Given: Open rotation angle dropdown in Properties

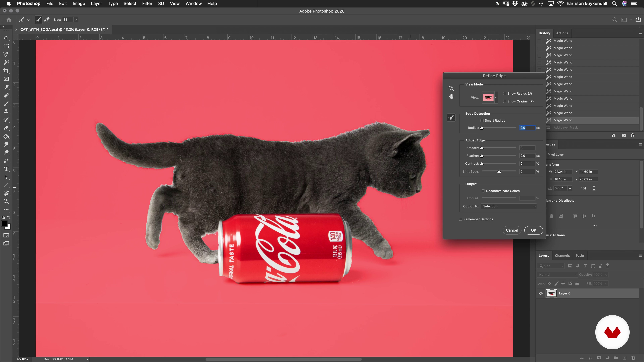Looking at the screenshot, I should pos(570,188).
